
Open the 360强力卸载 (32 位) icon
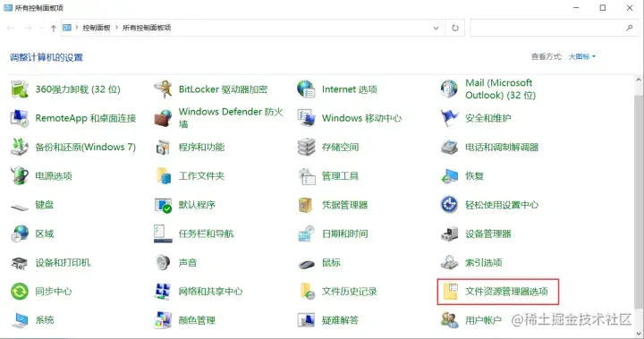click(x=20, y=89)
